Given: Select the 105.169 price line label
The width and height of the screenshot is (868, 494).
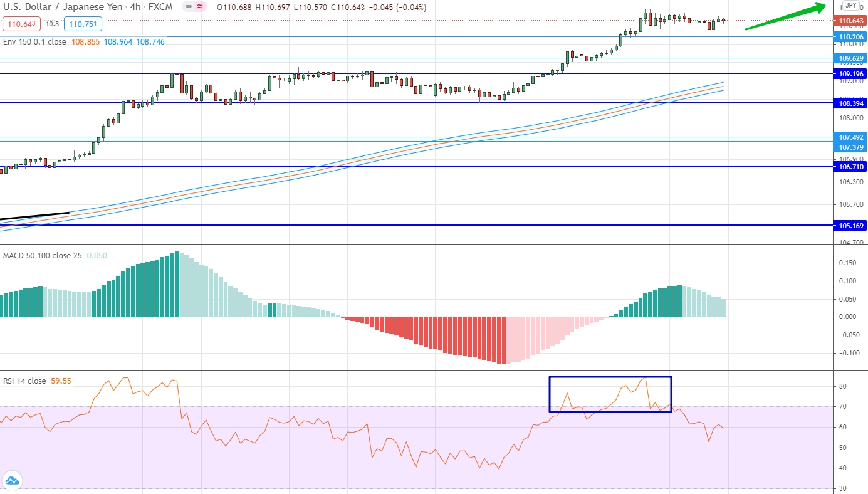Looking at the screenshot, I should [850, 225].
